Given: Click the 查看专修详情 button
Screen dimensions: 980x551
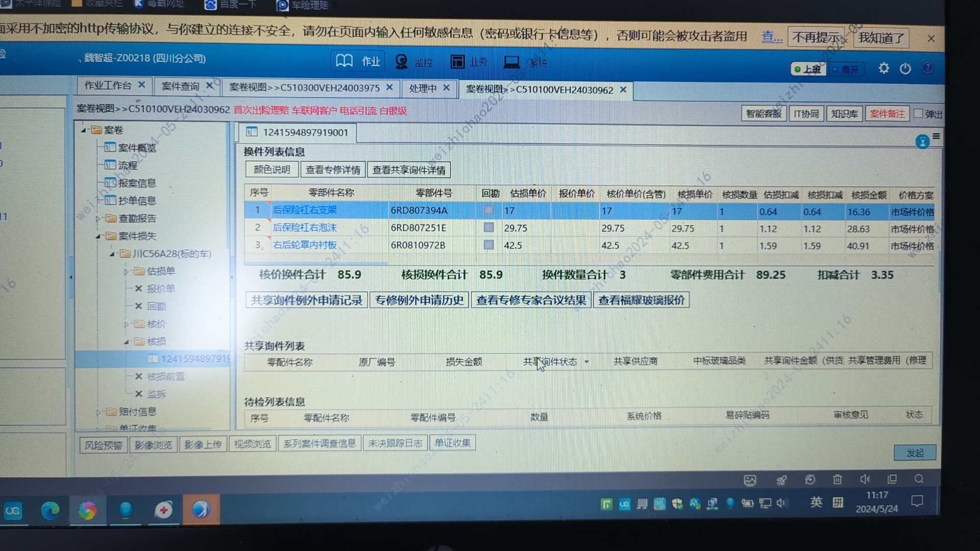Looking at the screenshot, I should [333, 170].
